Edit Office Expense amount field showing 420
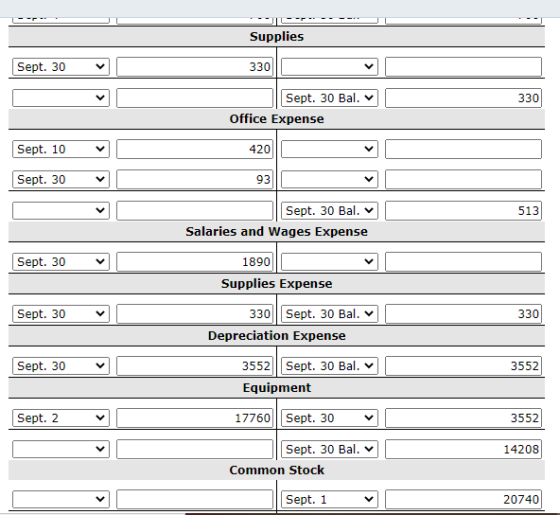Screen dimensions: 560x515 coord(195,149)
